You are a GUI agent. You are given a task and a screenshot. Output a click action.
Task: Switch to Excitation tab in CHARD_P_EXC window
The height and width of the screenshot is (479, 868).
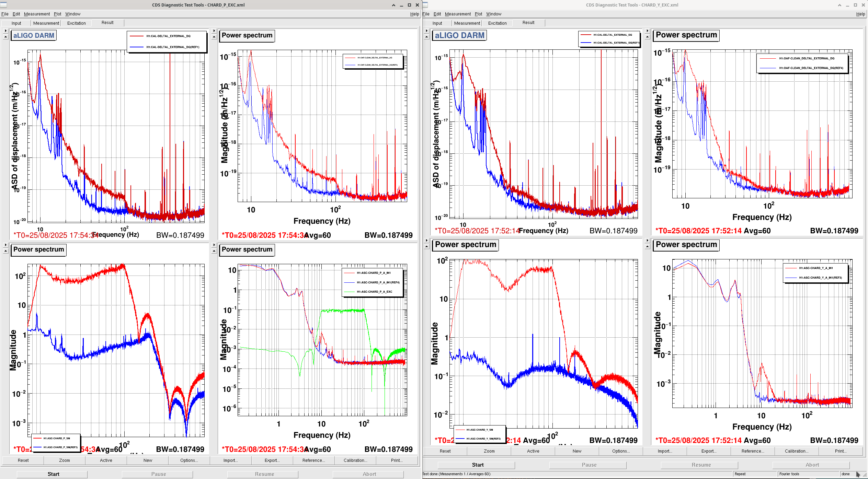click(x=76, y=23)
